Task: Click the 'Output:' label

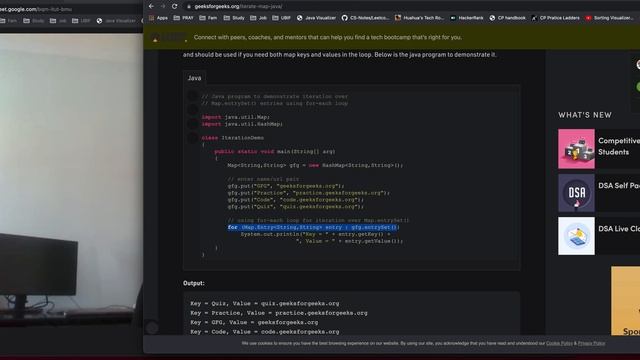Action: pyautogui.click(x=193, y=283)
